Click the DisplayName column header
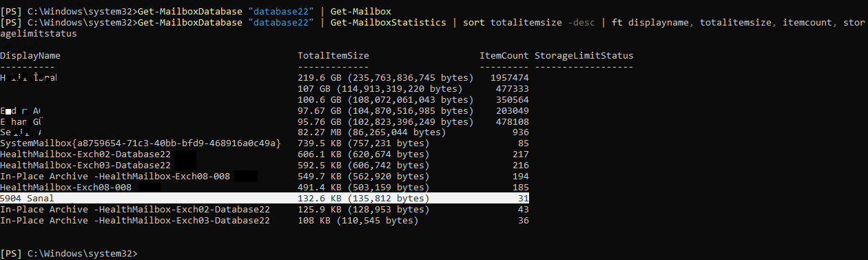Screen dimensions: 868x260 pyautogui.click(x=30, y=55)
